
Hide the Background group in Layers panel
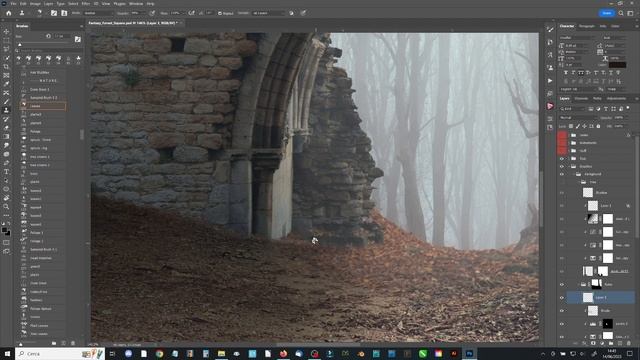(562, 174)
